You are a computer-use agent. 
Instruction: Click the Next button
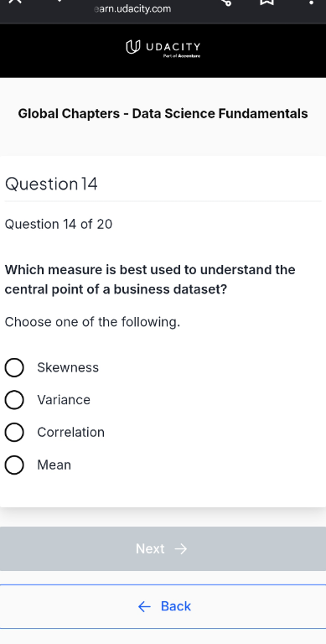pyautogui.click(x=163, y=548)
